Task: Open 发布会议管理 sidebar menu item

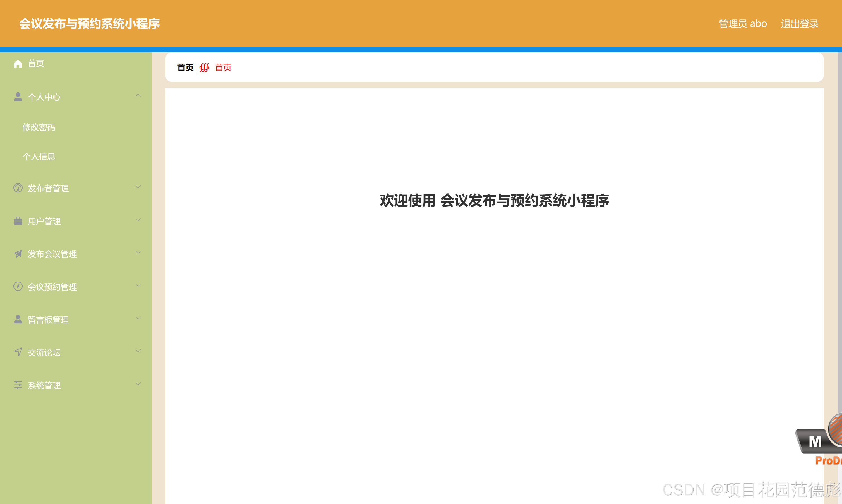Action: (x=52, y=254)
